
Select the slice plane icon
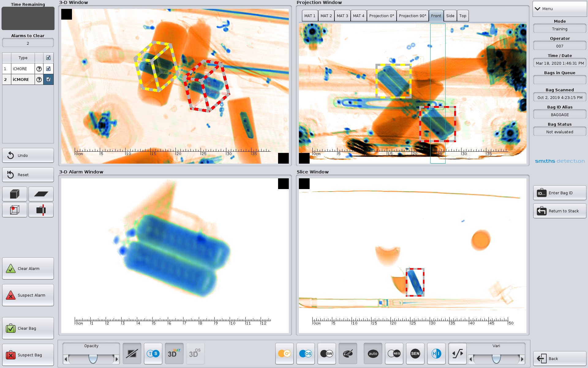(x=41, y=194)
